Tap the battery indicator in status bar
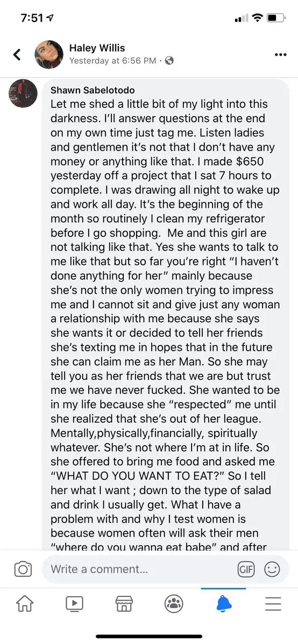 (x=276, y=18)
